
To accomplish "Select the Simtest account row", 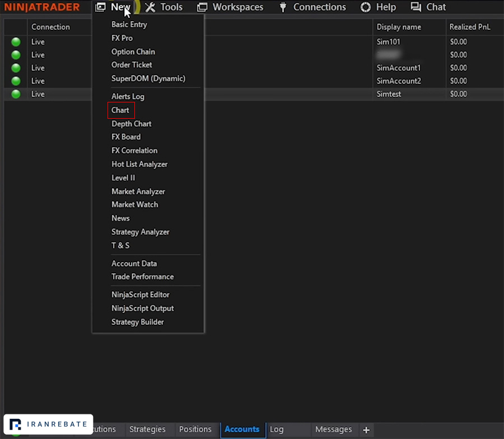I will 254,94.
